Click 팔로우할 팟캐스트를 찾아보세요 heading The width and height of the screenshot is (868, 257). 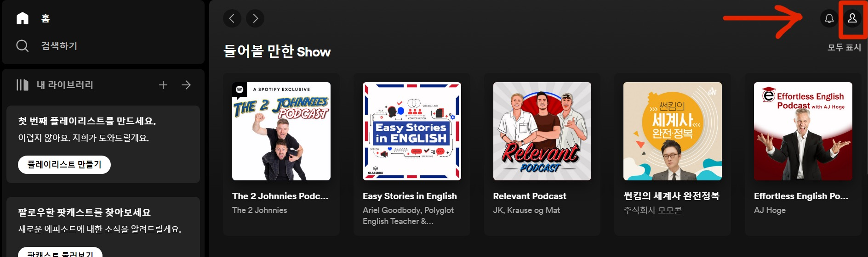[85, 212]
